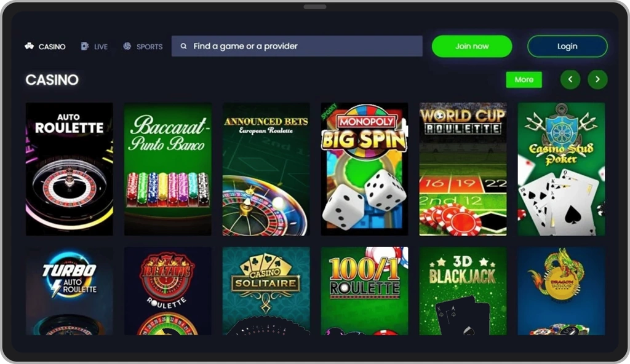Image resolution: width=630 pixels, height=364 pixels.
Task: Click the Join now button
Action: [472, 46]
